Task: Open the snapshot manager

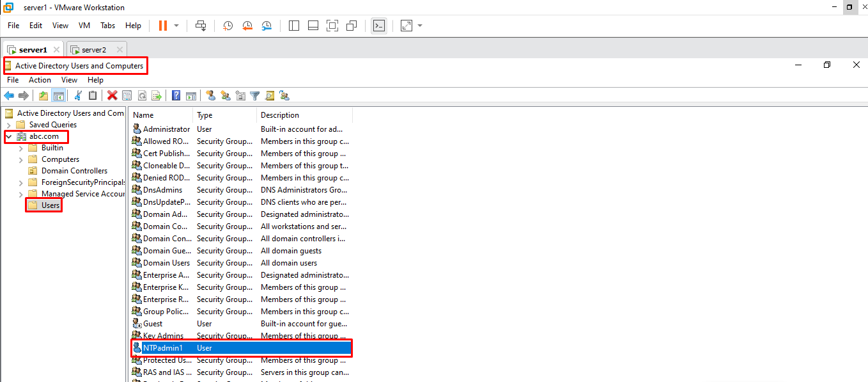Action: click(x=267, y=26)
